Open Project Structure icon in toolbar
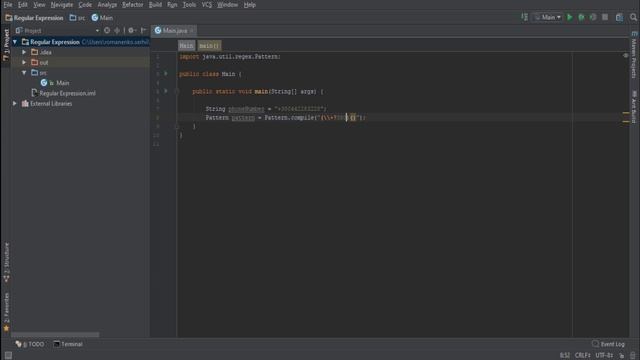Viewport: 640px width, 360px height. point(620,17)
